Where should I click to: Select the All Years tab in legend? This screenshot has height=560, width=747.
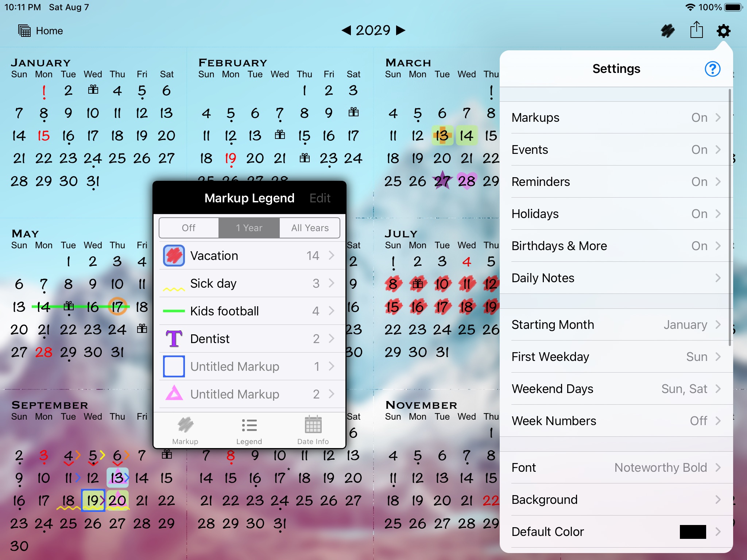click(x=309, y=228)
